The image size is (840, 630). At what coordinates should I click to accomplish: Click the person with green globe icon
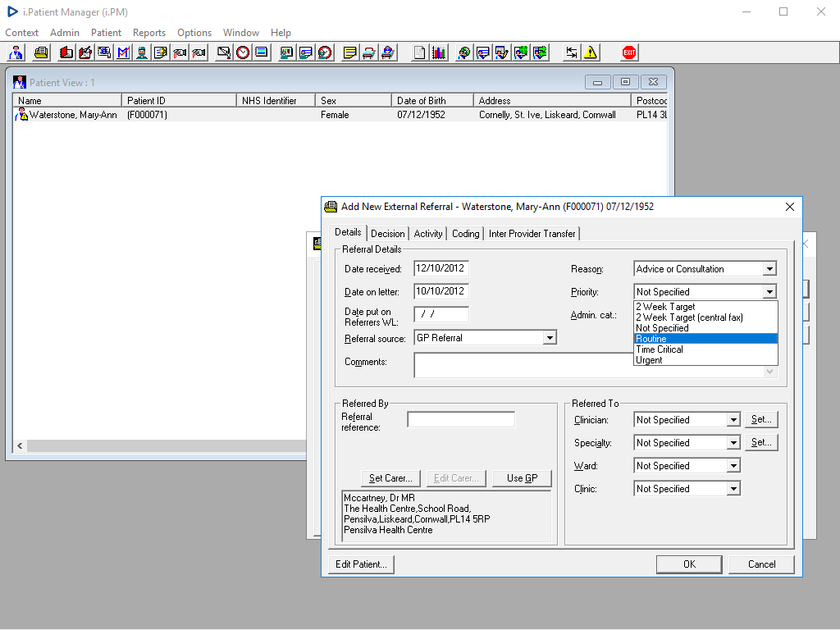click(521, 52)
